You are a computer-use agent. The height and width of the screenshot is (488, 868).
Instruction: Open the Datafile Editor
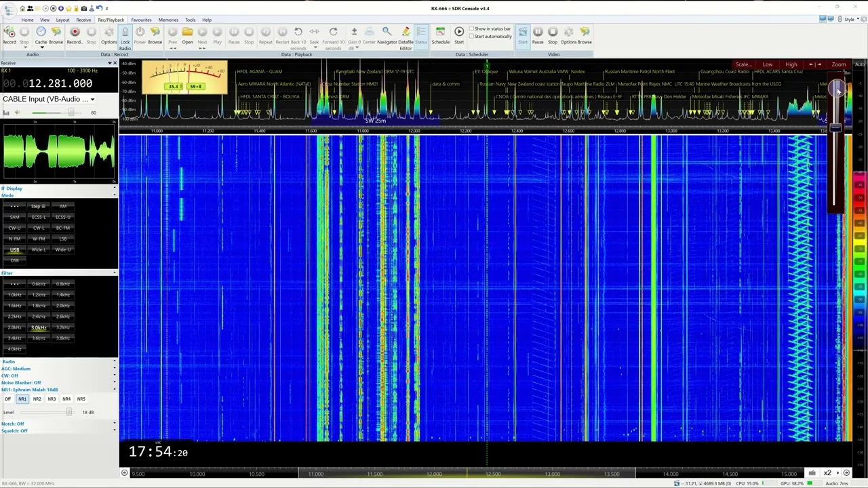406,33
